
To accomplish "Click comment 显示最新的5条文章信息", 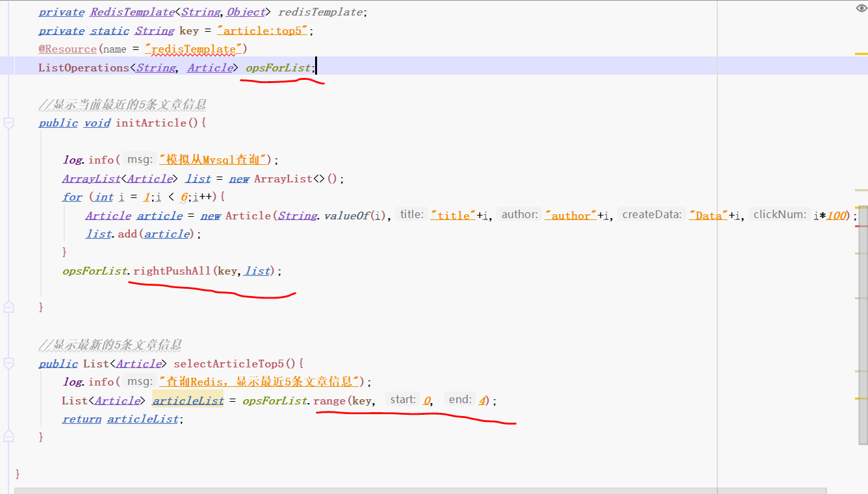I will 110,345.
